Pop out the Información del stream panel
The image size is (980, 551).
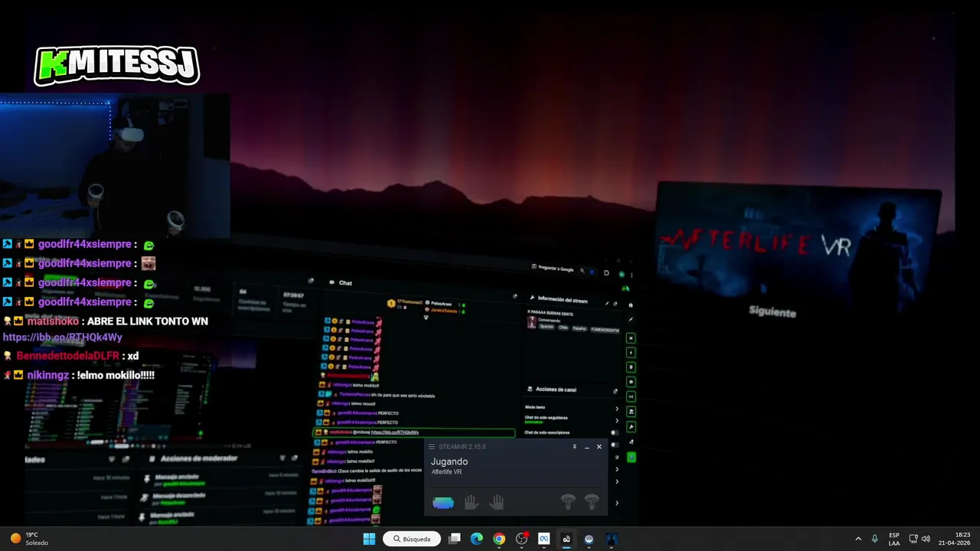point(615,304)
